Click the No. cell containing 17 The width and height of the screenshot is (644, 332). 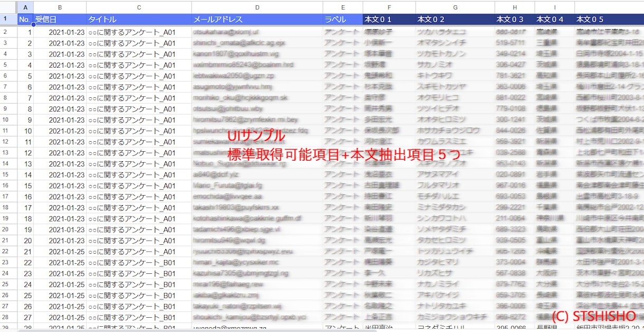(25, 208)
